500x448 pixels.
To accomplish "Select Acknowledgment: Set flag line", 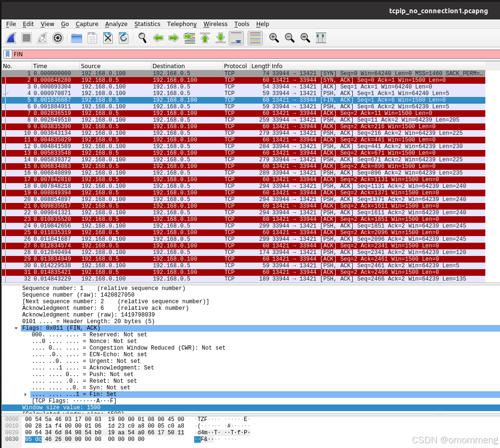I will pyautogui.click(x=93, y=368).
